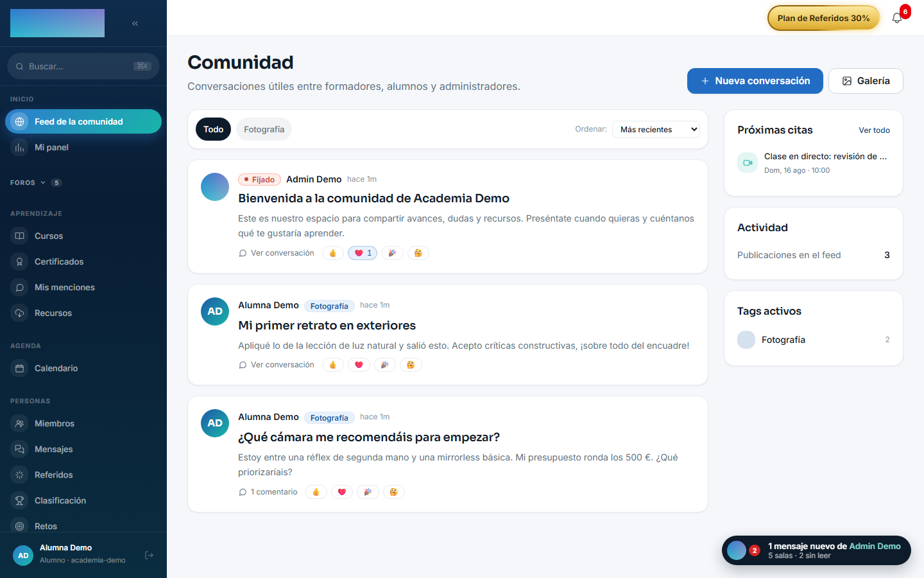Toggle thinking face reaction on Bienvenida post

(x=418, y=253)
